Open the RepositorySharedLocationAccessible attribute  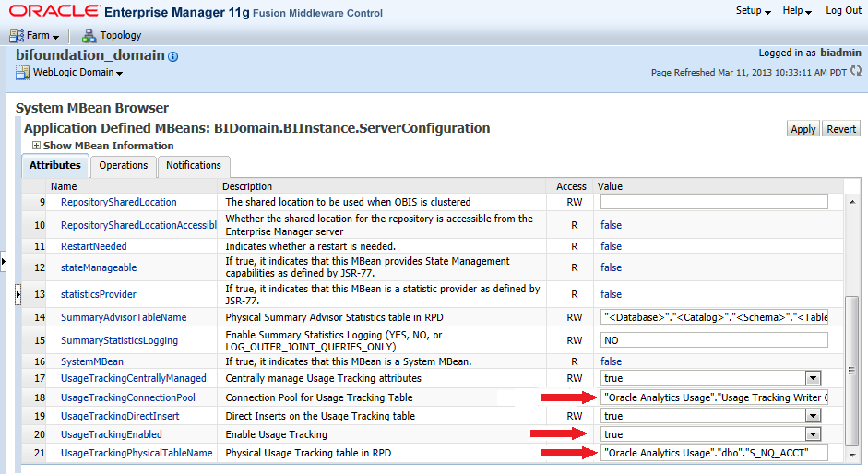click(x=138, y=225)
